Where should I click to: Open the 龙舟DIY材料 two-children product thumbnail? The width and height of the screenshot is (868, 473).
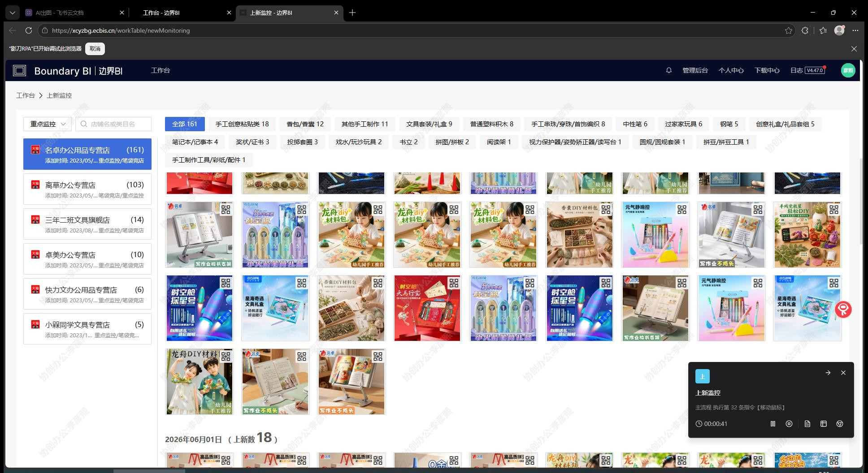click(200, 382)
